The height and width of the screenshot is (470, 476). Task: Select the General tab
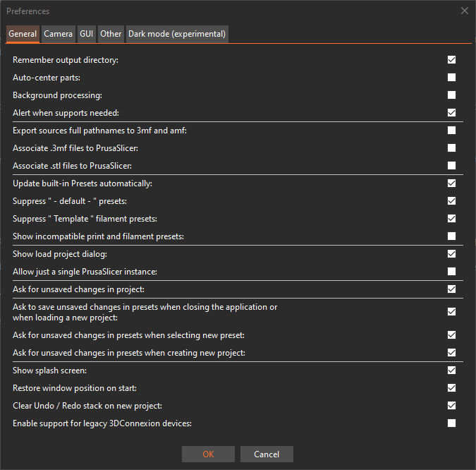click(x=23, y=34)
